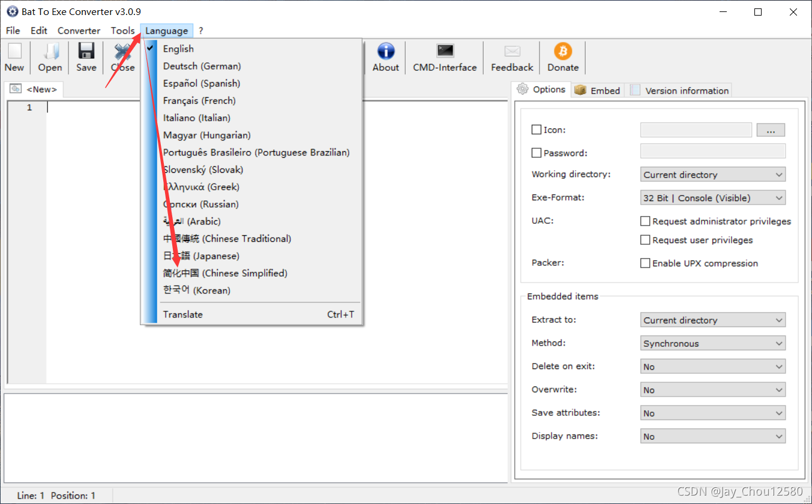Open the About info icon

(x=386, y=51)
